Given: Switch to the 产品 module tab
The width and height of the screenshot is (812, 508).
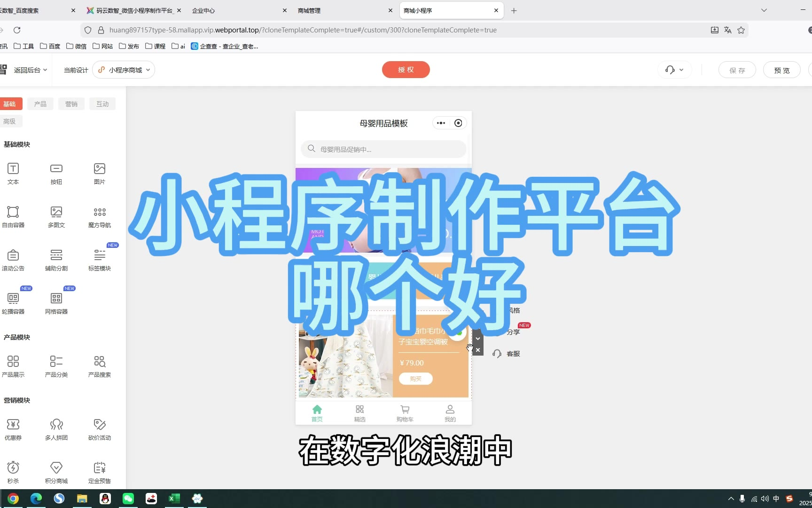Looking at the screenshot, I should point(40,104).
